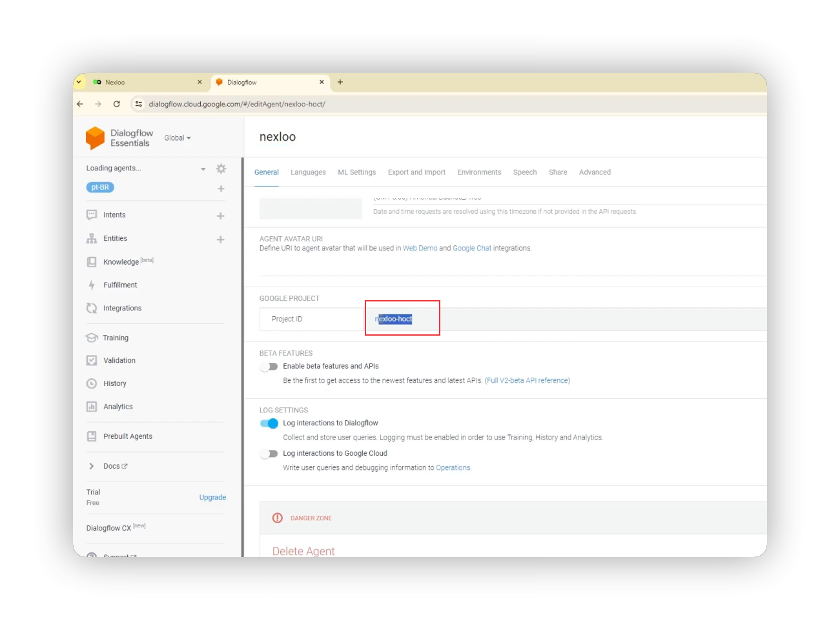Screen dimensions: 840x630
Task: Enable beta features and APIs toggle
Action: point(269,367)
